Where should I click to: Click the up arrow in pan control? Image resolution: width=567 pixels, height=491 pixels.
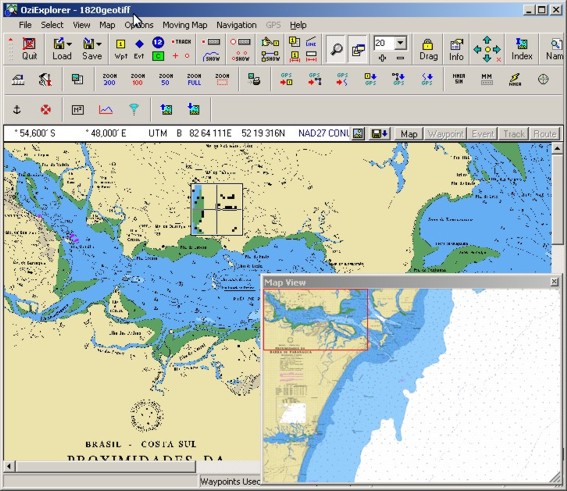coord(487,39)
